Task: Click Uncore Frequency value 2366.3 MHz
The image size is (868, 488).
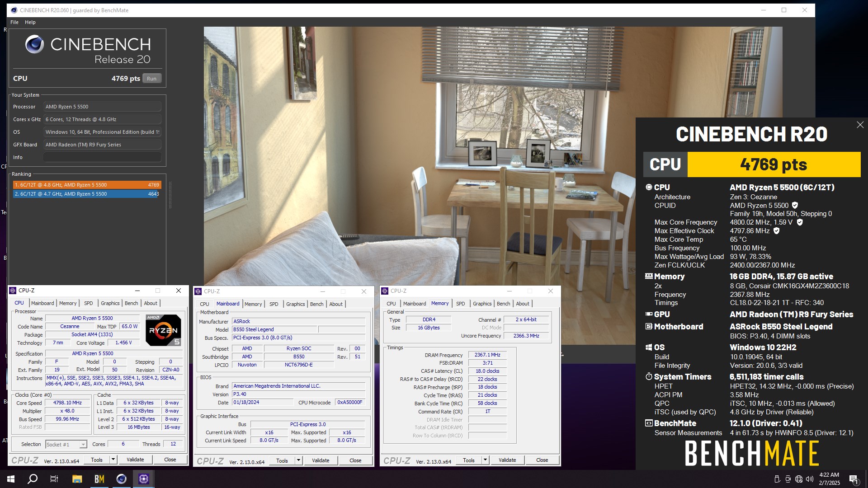Action: 526,336
